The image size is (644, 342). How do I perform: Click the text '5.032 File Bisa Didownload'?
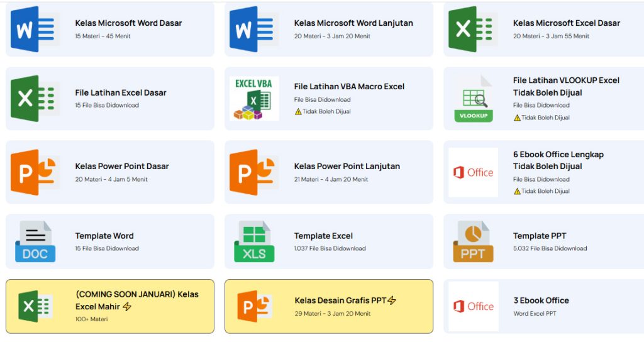click(x=550, y=248)
